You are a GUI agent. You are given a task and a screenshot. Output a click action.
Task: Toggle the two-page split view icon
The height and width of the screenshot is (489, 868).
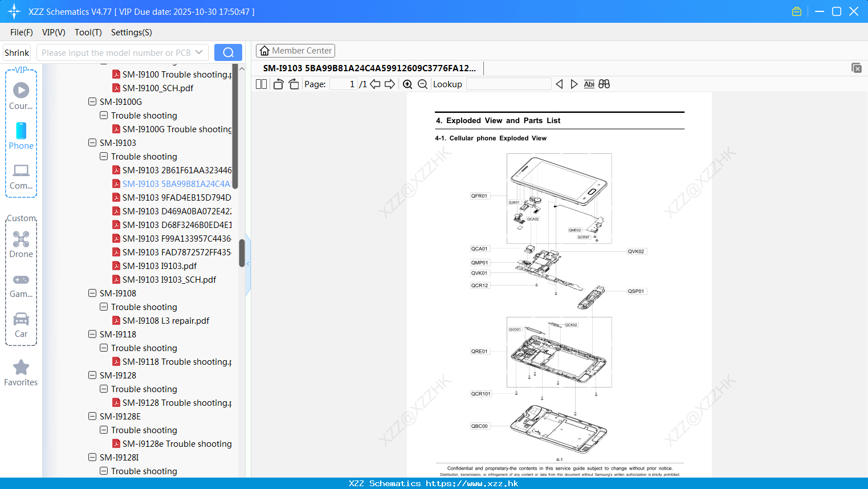[262, 84]
